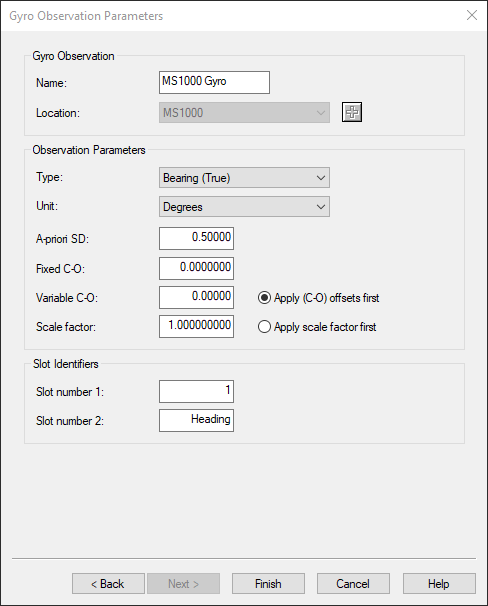Click the A-priori SD input field
The width and height of the screenshot is (488, 606).
pos(196,238)
